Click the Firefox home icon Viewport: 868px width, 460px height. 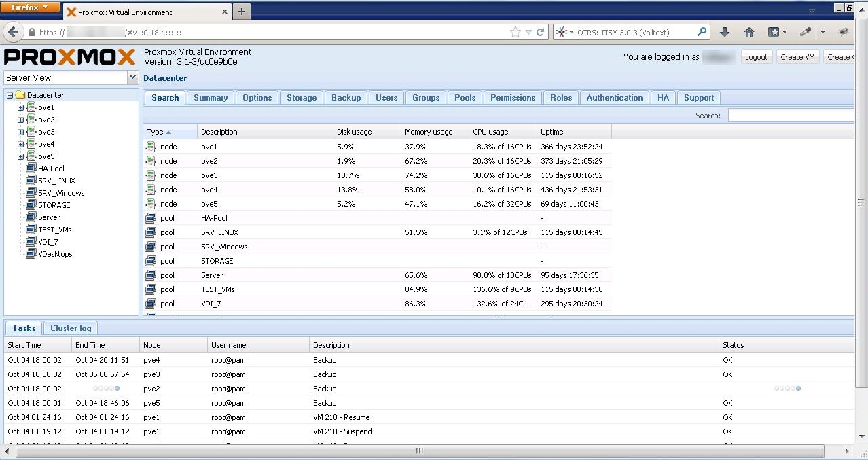(x=749, y=32)
